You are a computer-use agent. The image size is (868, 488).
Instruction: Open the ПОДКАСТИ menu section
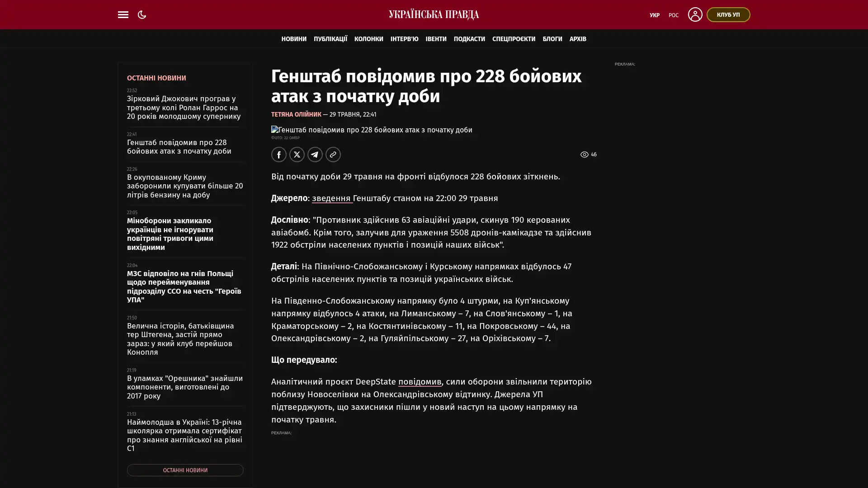click(469, 39)
